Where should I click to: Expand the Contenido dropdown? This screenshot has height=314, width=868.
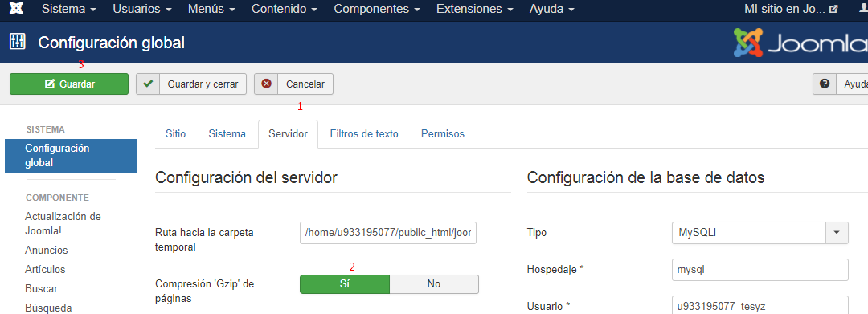click(x=285, y=10)
